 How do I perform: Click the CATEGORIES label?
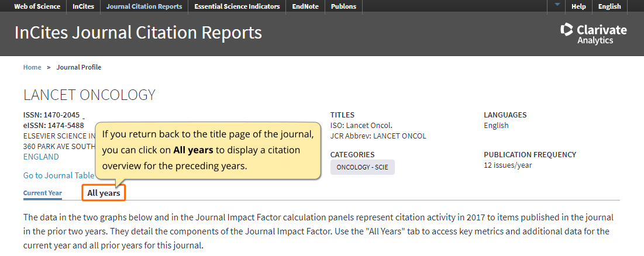[x=352, y=155]
